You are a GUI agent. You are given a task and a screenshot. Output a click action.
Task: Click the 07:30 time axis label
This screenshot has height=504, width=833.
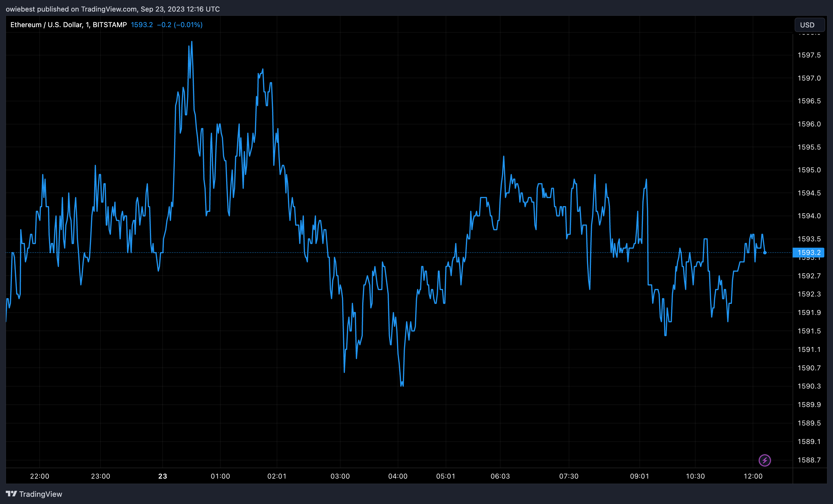tap(569, 476)
